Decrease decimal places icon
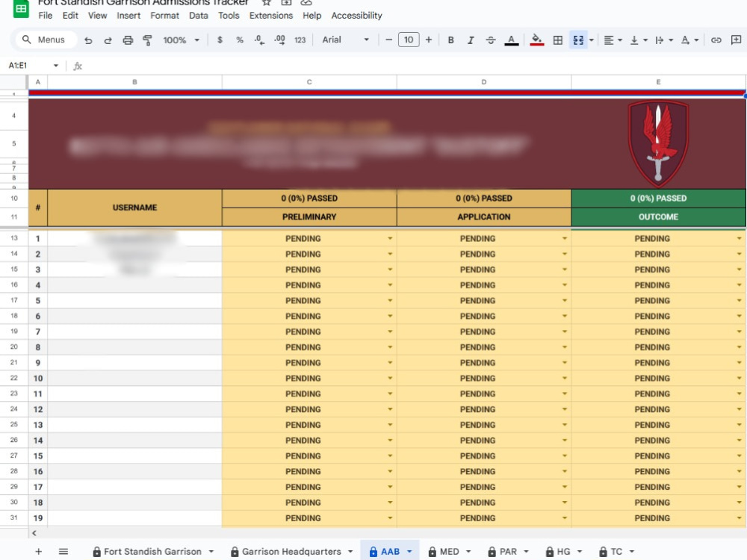 (x=259, y=40)
